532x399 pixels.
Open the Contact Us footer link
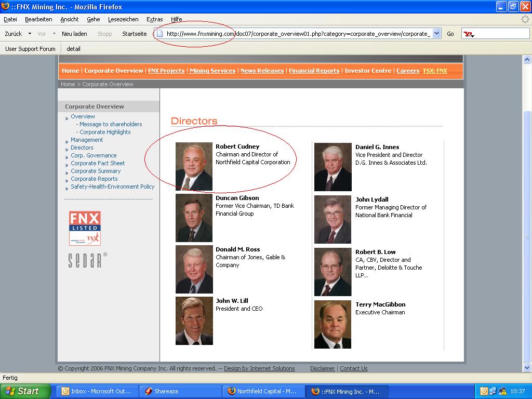click(353, 368)
